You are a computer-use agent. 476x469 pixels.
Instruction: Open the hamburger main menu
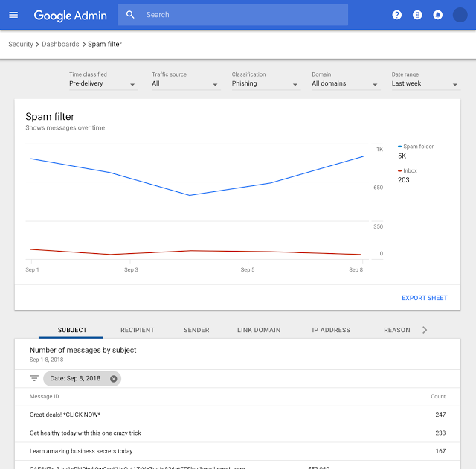[x=13, y=15]
